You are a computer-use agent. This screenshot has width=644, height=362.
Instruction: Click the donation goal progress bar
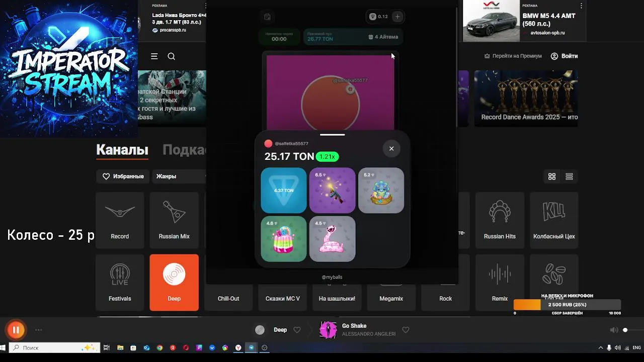coord(567,305)
